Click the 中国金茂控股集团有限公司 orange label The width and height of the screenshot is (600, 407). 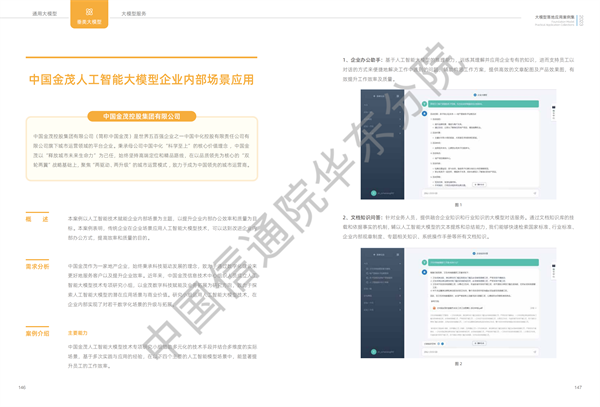coord(142,116)
